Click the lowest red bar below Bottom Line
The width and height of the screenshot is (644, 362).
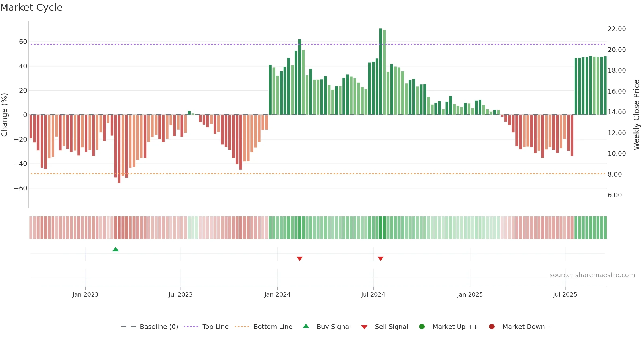(119, 149)
